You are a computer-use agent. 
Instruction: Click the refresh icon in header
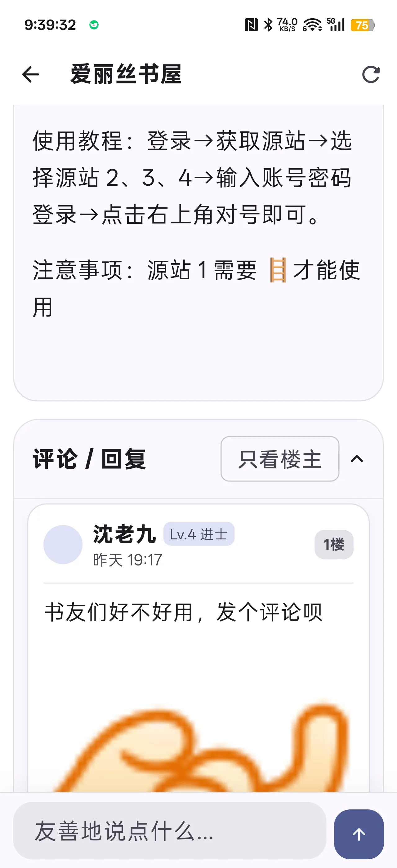tap(371, 74)
